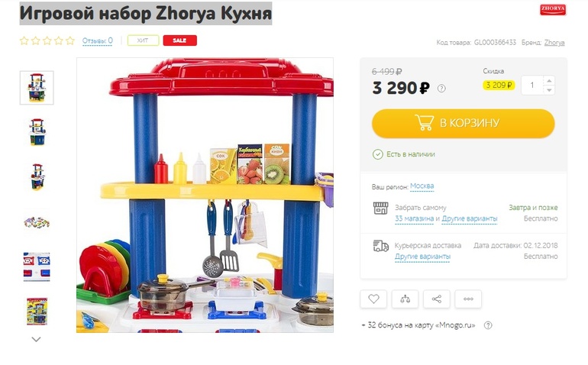
Task: Open the Отзывы: 0 reviews link
Action: (97, 40)
